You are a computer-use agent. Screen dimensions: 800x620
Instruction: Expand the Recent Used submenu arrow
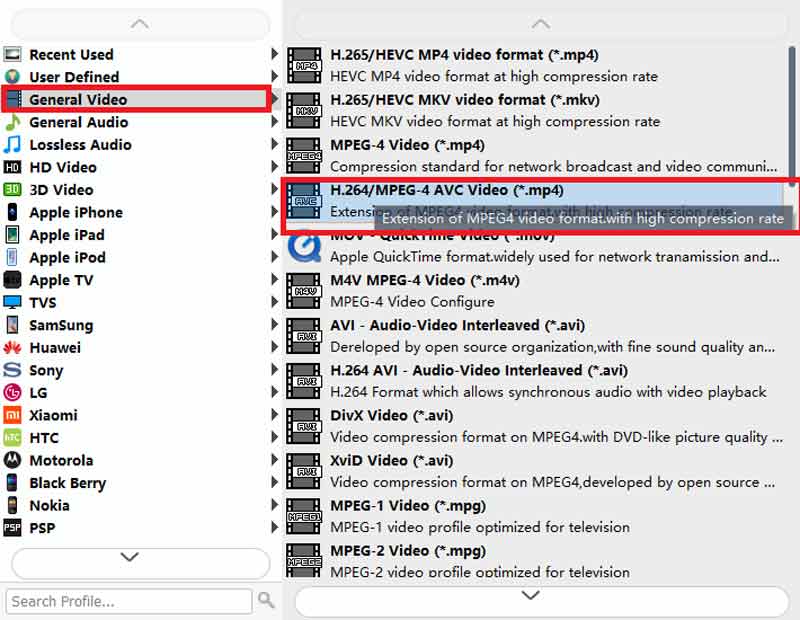[x=274, y=54]
